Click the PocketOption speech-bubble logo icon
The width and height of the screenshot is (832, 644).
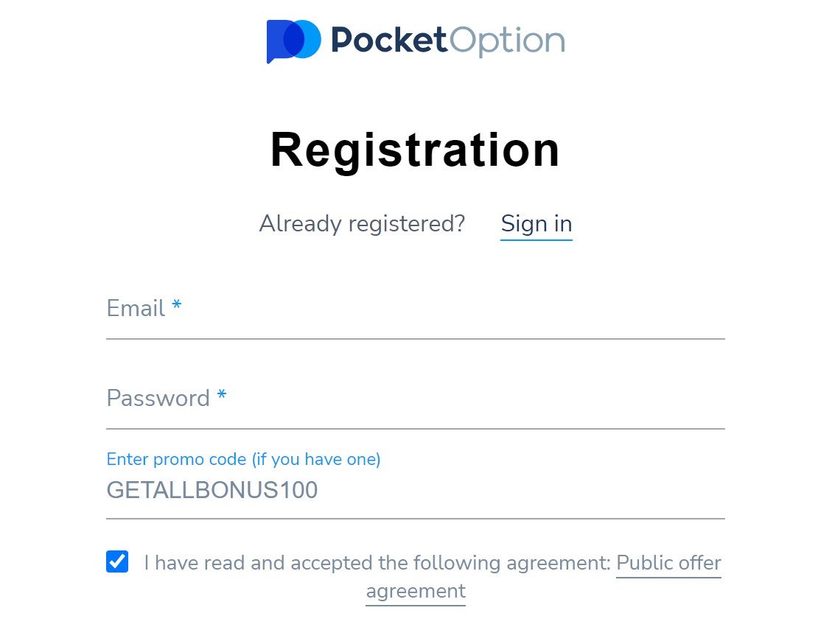point(292,42)
